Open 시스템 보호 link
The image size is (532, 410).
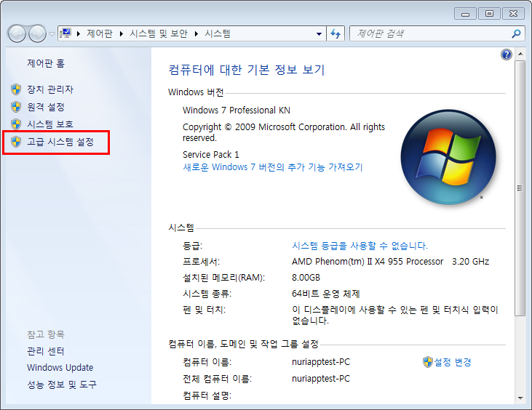50,124
